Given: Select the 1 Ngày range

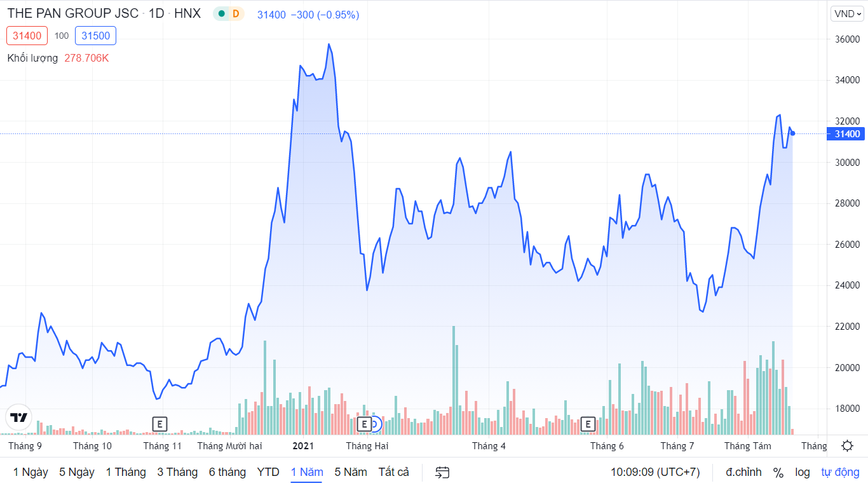Looking at the screenshot, I should tap(31, 472).
